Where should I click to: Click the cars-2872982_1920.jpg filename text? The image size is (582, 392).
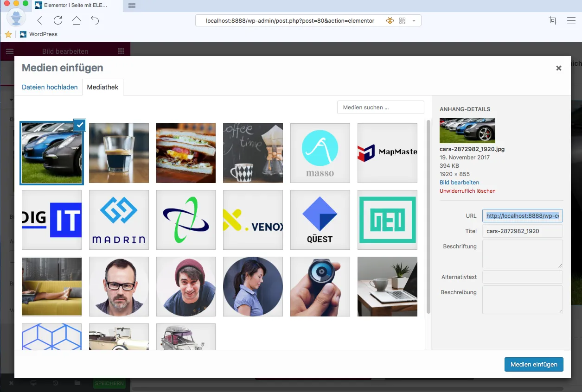pos(472,149)
